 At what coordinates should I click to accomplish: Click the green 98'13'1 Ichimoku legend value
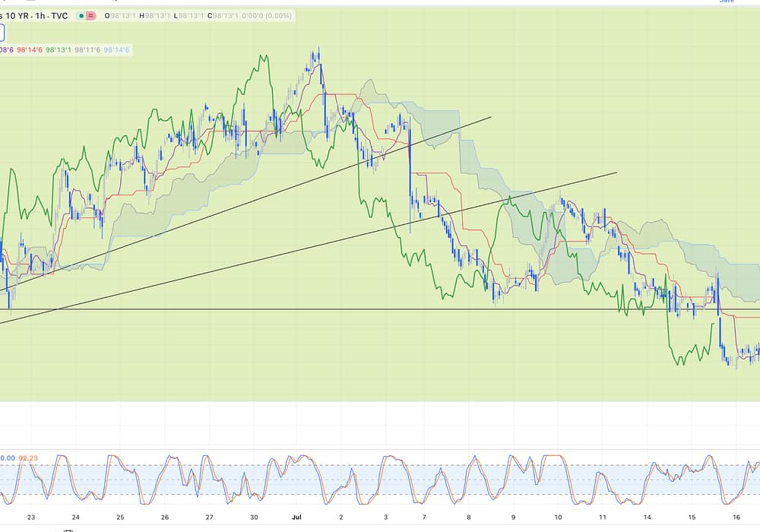[x=59, y=50]
